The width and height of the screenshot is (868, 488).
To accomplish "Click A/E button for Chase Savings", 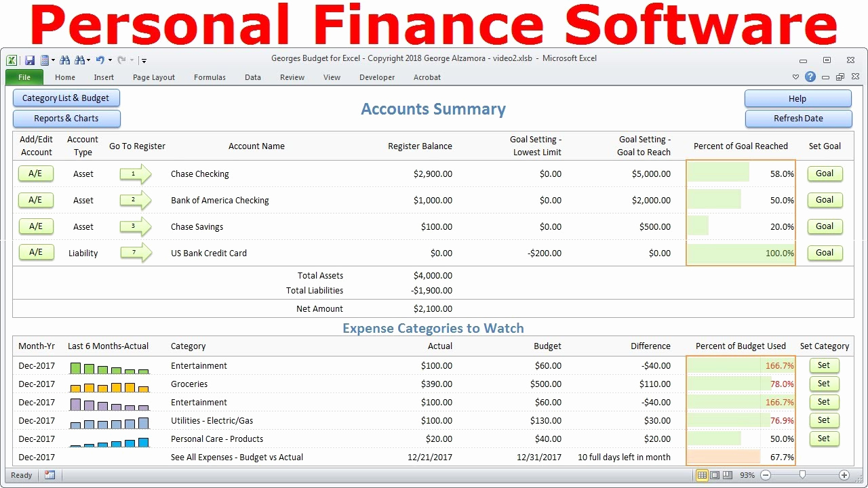I will (36, 226).
